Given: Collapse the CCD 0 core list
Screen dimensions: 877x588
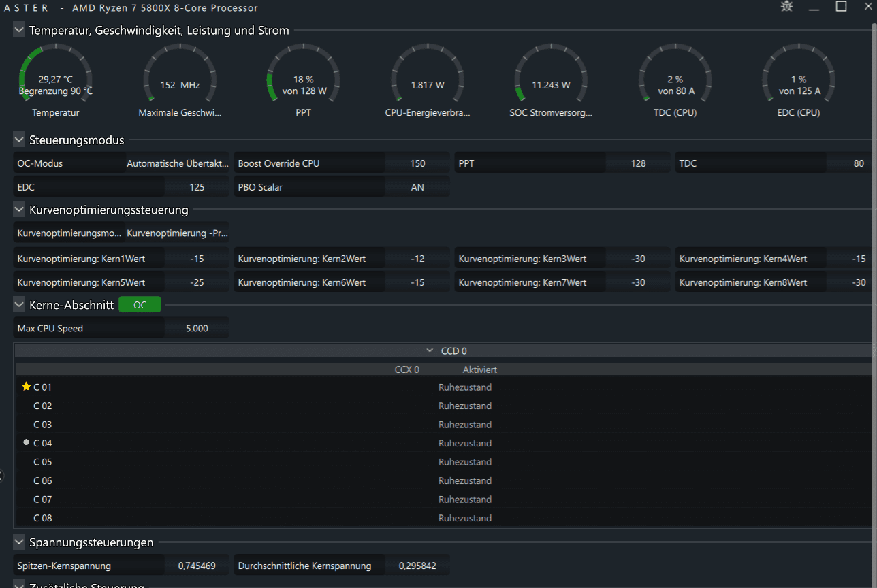Looking at the screenshot, I should (x=430, y=350).
